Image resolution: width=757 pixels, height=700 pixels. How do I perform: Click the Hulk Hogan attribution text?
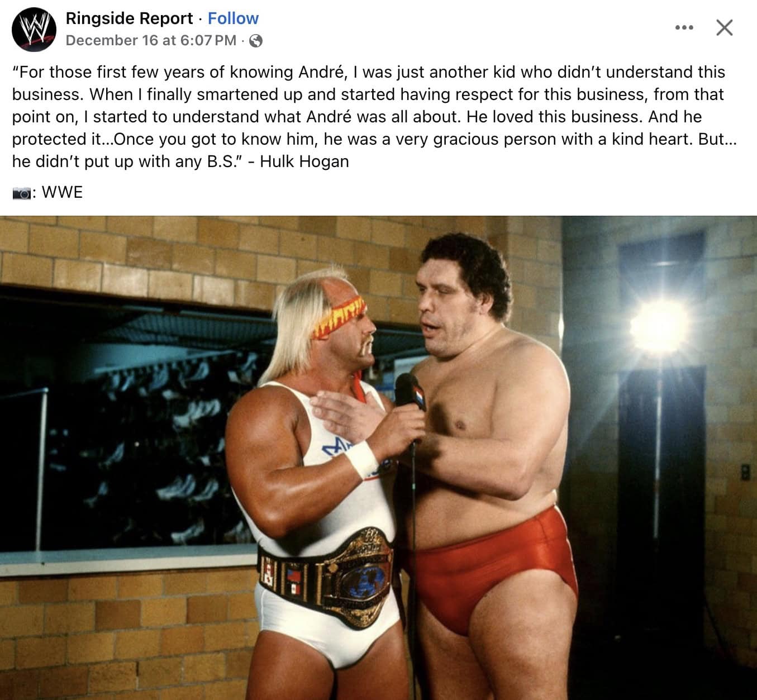304,161
